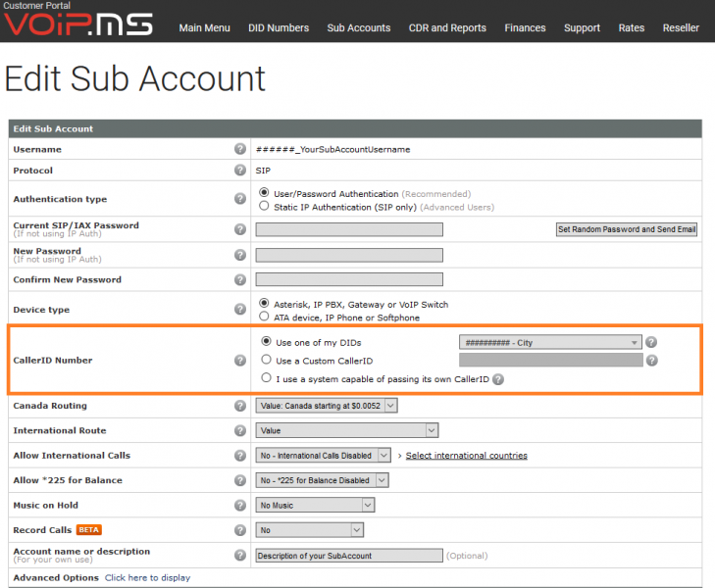Open Music on Hold 'No Music' dropdown

click(315, 505)
